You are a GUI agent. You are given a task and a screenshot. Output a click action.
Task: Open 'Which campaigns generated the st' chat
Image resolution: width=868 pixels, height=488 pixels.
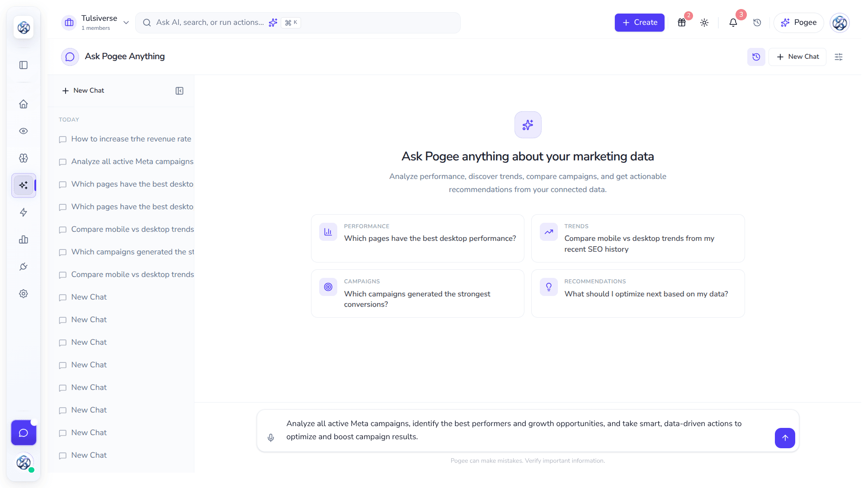(125, 252)
